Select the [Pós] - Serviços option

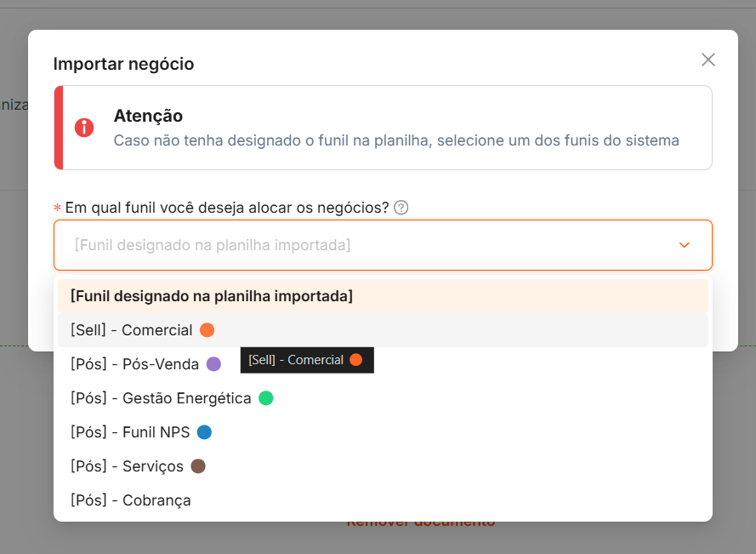[x=127, y=466]
